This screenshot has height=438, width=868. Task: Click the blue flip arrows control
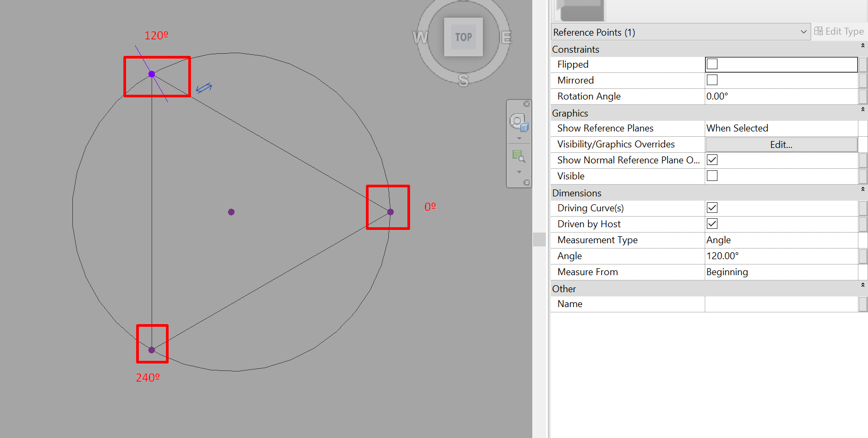pos(204,88)
